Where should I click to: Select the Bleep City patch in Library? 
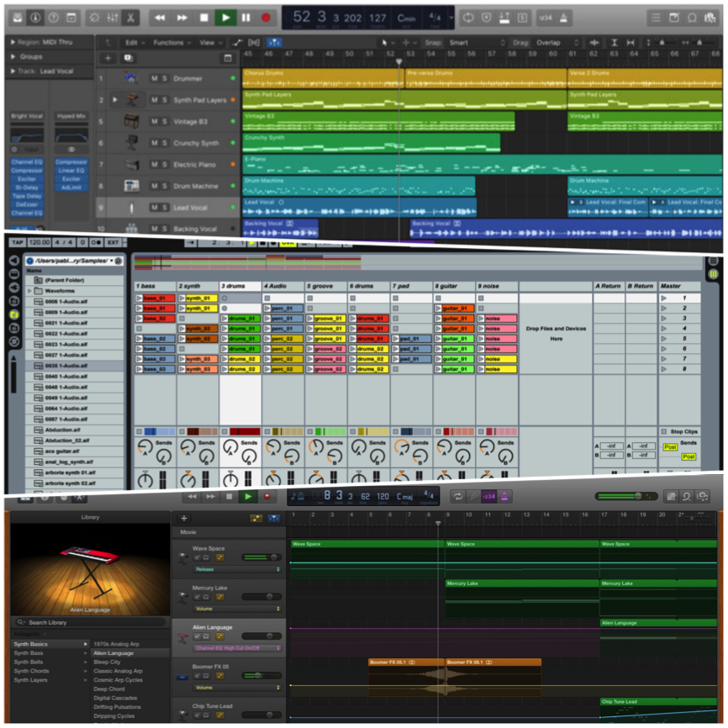pos(107,662)
